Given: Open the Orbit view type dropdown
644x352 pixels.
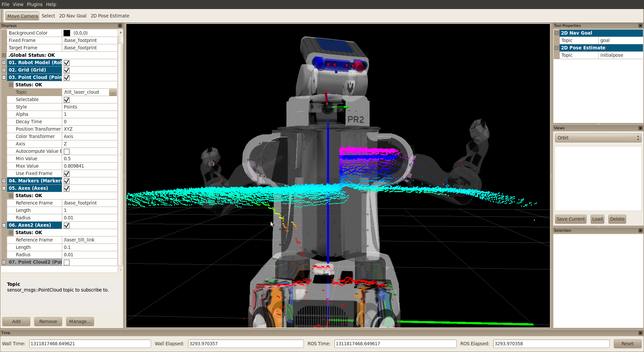Looking at the screenshot, I should (598, 138).
